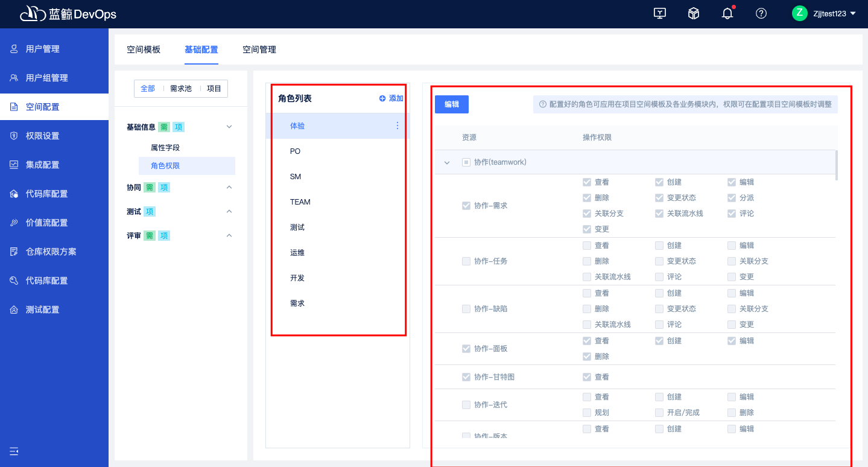Select the 项目 filter tab

[x=214, y=89]
